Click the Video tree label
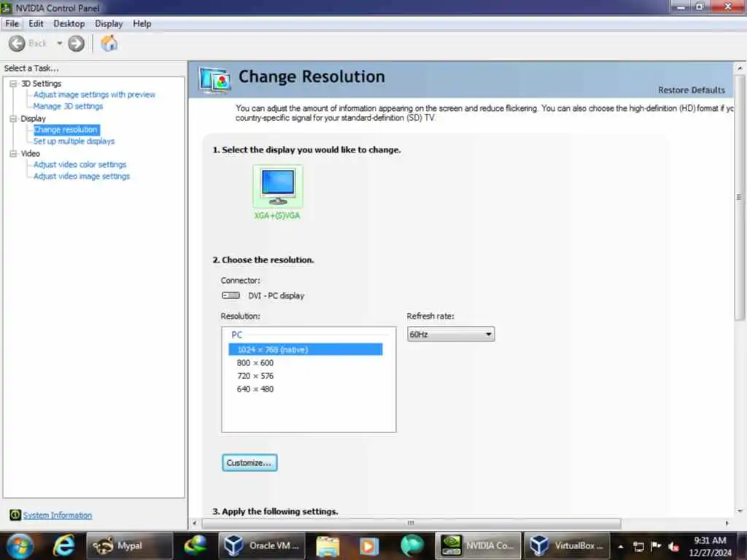The width and height of the screenshot is (747, 560). [x=30, y=153]
